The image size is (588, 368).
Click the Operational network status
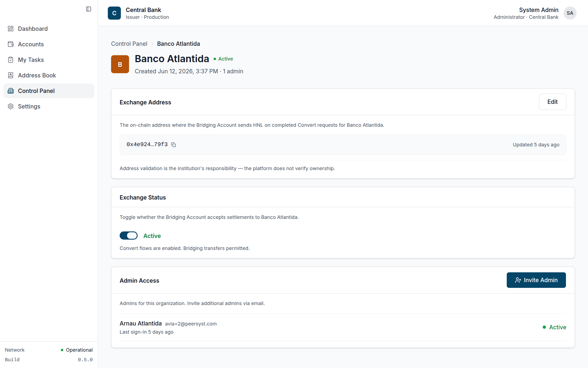[77, 350]
